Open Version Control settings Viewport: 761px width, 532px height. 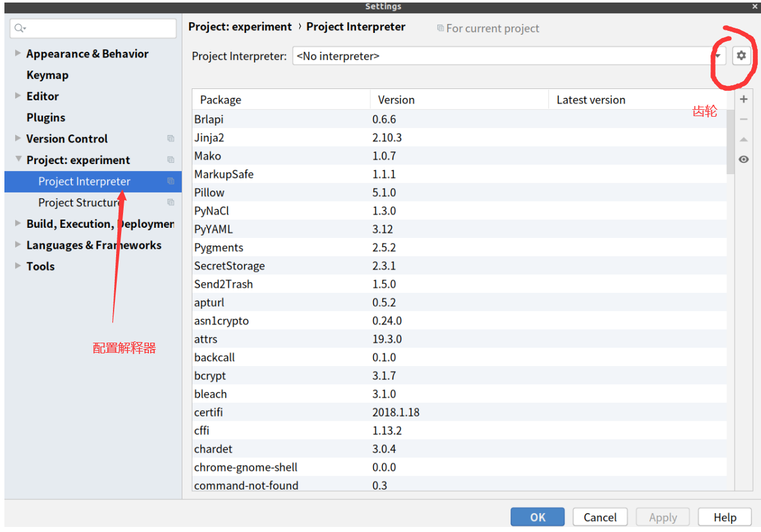point(67,139)
